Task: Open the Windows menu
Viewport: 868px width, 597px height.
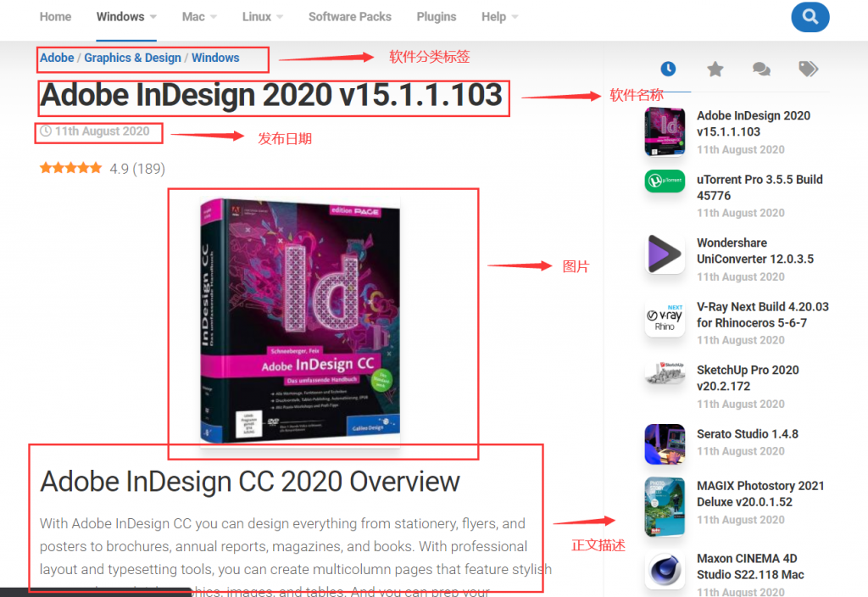Action: click(x=120, y=17)
